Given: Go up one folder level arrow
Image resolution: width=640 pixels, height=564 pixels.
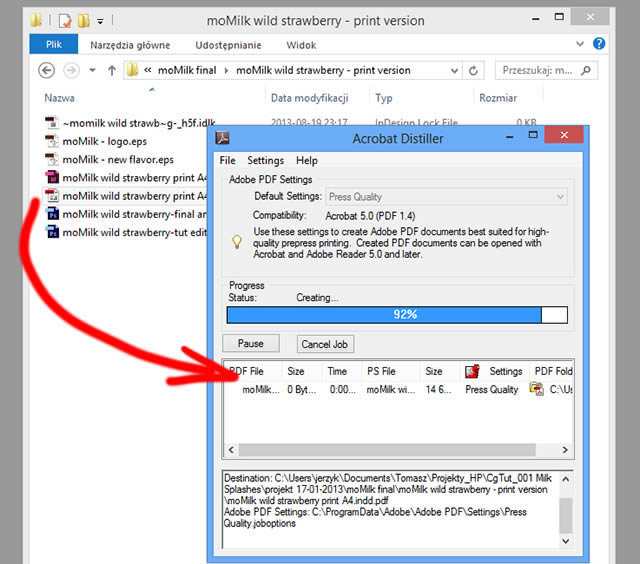Looking at the screenshot, I should (111, 70).
